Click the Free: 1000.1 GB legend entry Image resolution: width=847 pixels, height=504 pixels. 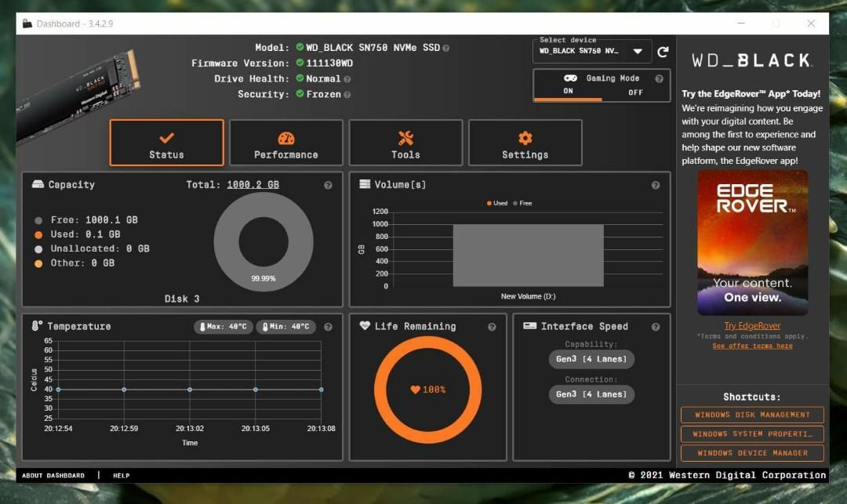click(86, 220)
